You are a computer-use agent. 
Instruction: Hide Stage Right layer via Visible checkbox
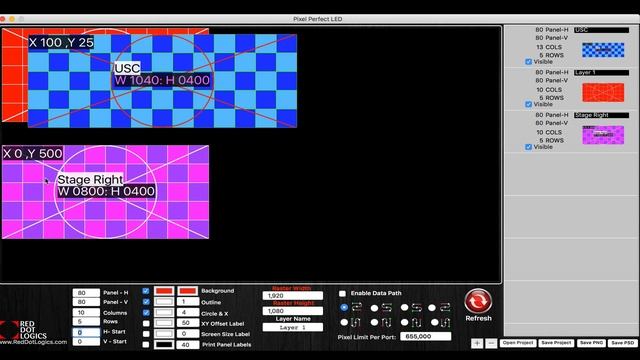(x=529, y=147)
